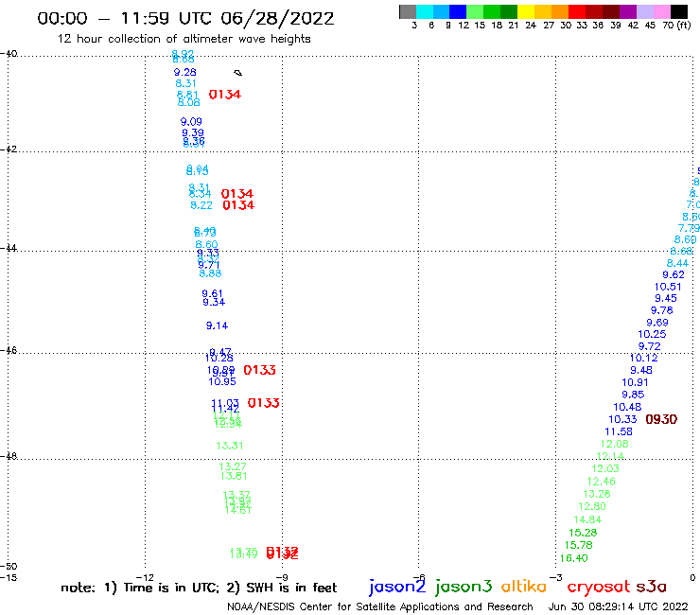This screenshot has width=700, height=615.
Task: Click the 9.78 wave height value
Action: coord(661,310)
